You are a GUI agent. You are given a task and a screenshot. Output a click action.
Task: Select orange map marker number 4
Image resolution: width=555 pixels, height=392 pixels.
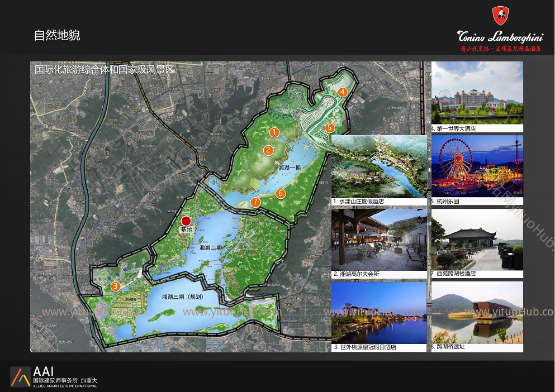pyautogui.click(x=342, y=92)
